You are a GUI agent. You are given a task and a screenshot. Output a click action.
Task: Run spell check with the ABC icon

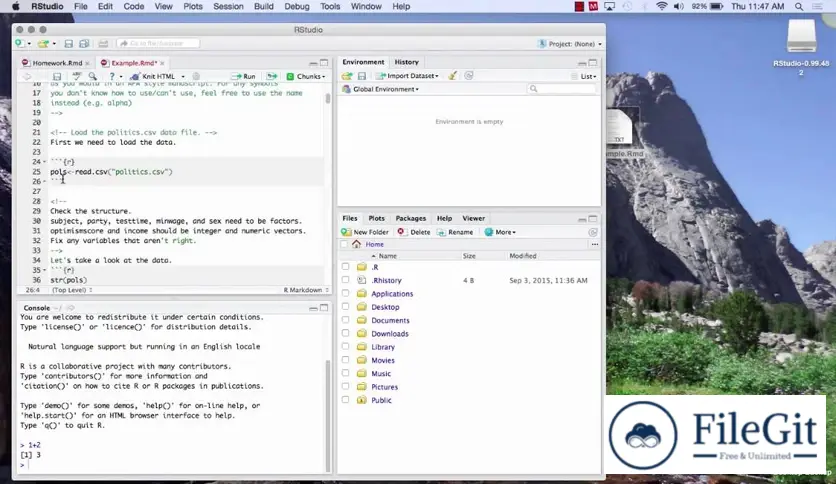click(77, 76)
